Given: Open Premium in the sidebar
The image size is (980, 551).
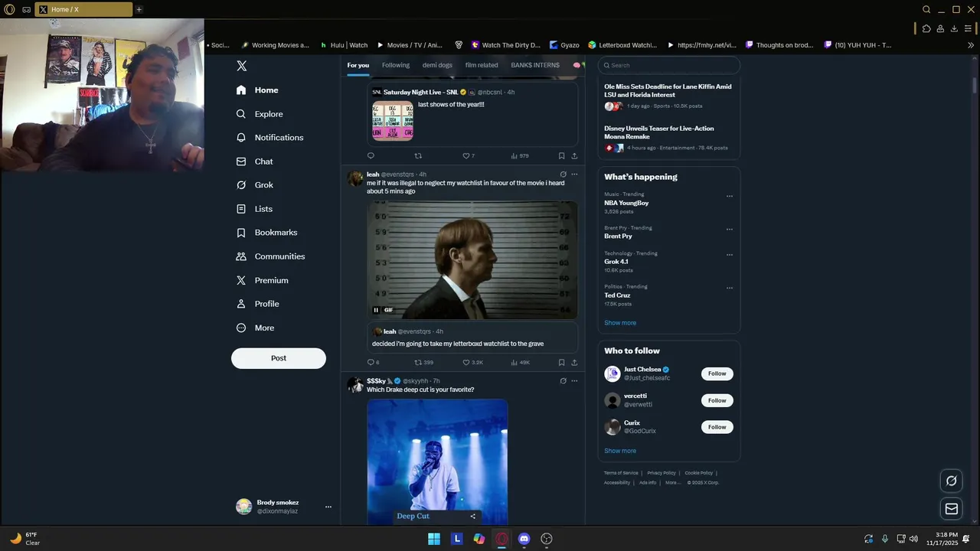Looking at the screenshot, I should click(x=262, y=280).
